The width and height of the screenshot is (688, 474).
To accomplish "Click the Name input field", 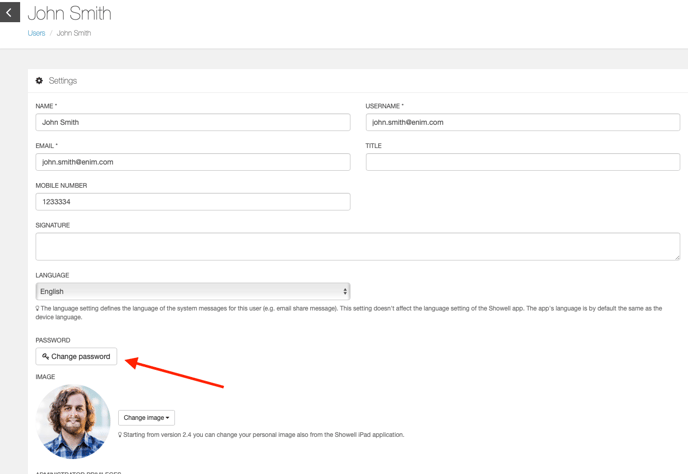I will tap(193, 122).
